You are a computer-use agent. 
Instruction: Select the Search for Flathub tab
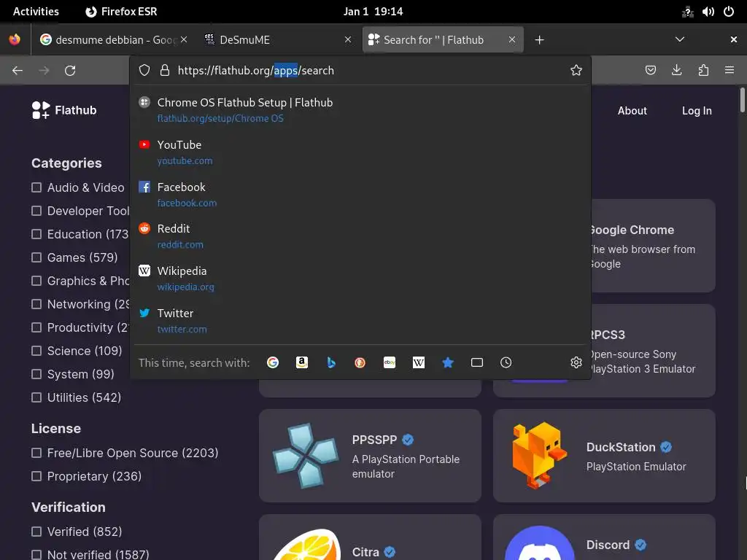pos(443,40)
